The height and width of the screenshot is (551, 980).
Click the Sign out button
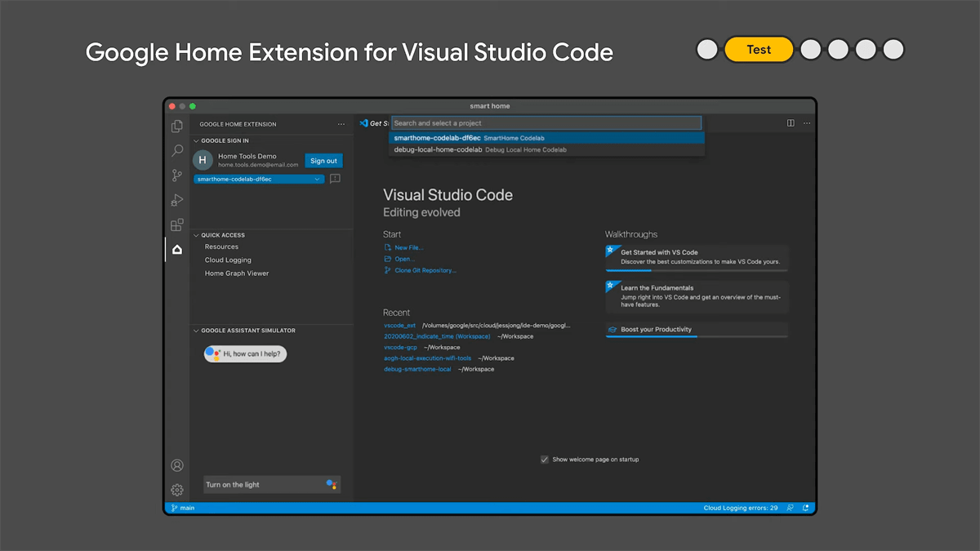[323, 161]
